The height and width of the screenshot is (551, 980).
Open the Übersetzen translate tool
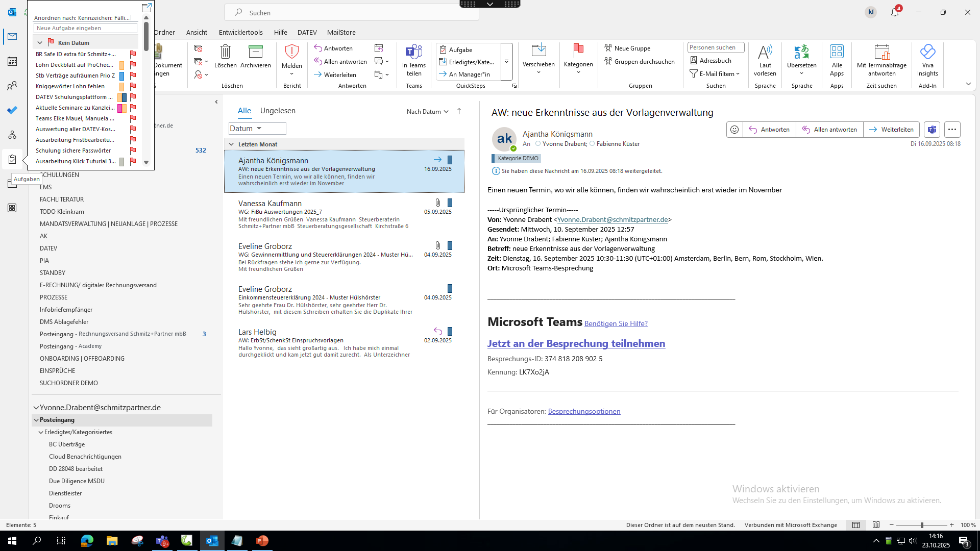[802, 60]
